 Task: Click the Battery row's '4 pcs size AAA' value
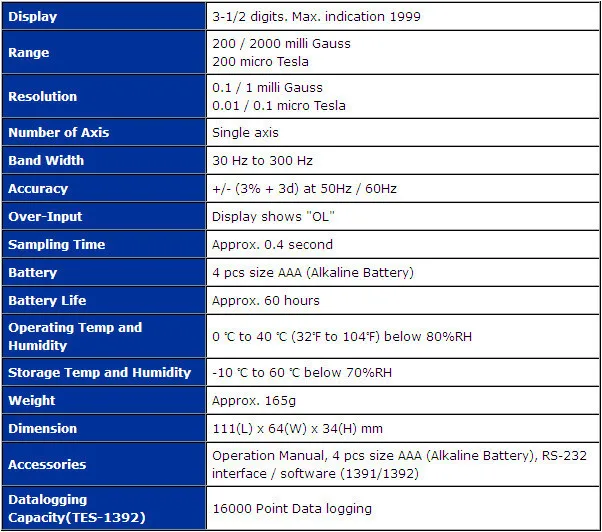313,273
